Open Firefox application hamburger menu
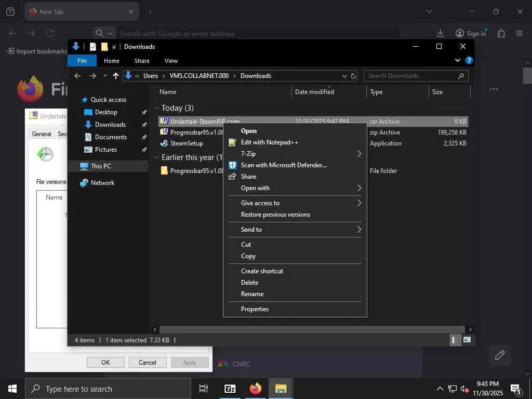532x399 pixels. tap(520, 33)
